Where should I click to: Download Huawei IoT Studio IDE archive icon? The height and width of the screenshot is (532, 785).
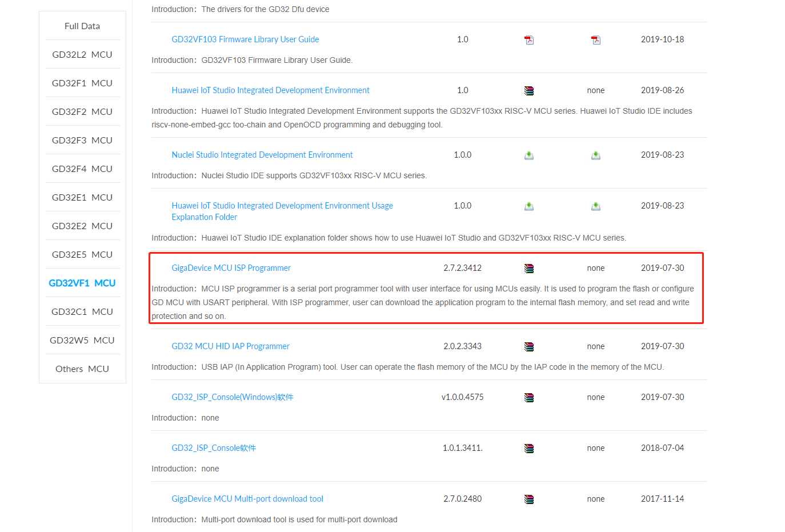click(x=529, y=91)
